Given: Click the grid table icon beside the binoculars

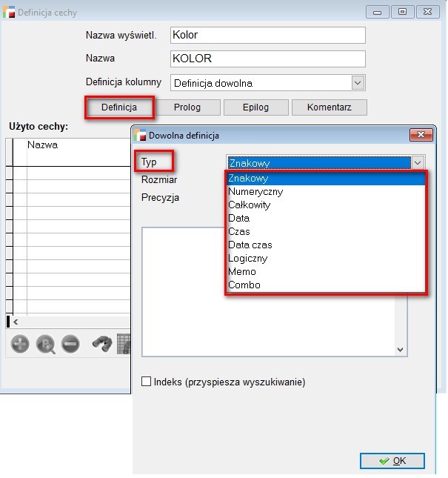Looking at the screenshot, I should tap(124, 344).
